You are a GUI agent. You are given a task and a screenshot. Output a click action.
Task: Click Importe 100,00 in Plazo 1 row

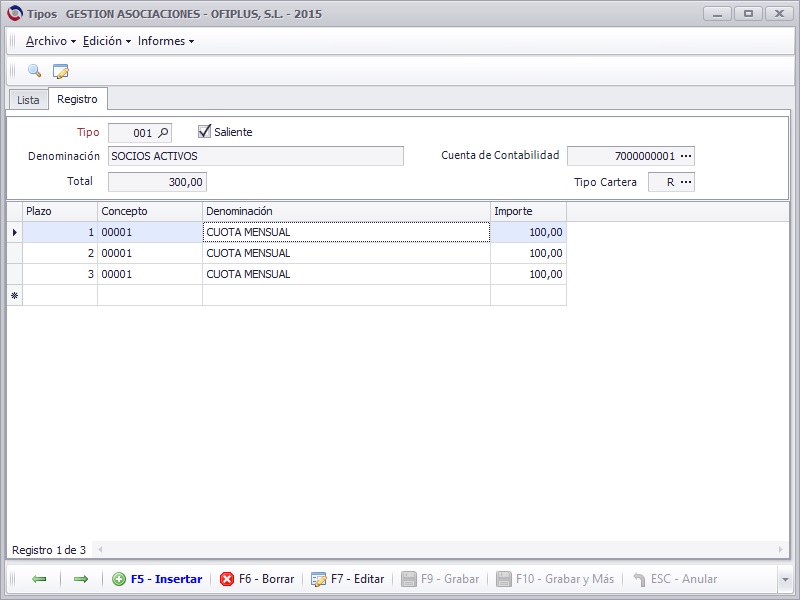pyautogui.click(x=528, y=232)
